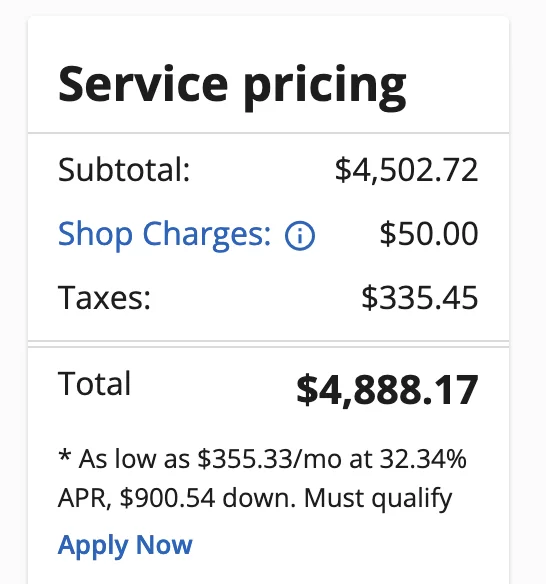Click the double divider above Total
Viewport: 546px width, 584px height.
pyautogui.click(x=268, y=344)
